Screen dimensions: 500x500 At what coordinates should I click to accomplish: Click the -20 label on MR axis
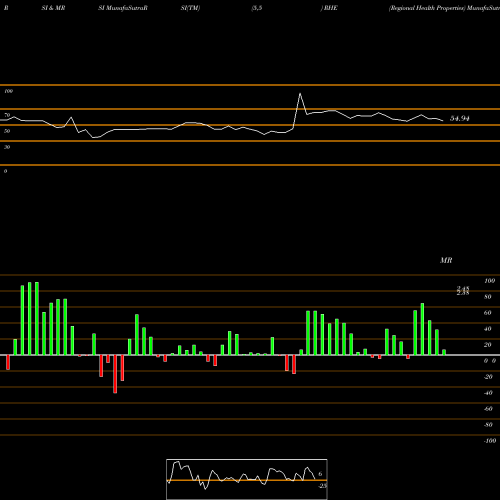(488, 377)
